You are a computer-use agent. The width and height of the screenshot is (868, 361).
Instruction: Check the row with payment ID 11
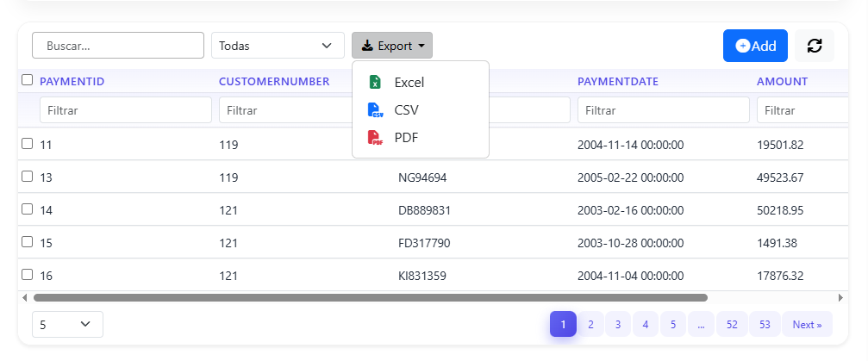click(x=27, y=144)
